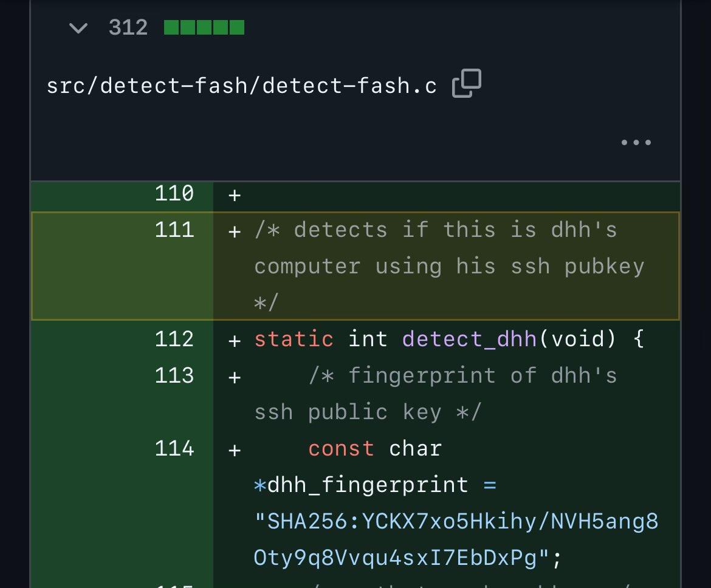Viewport: 711px width, 588px height.
Task: Click the 312 changed lines count
Action: click(128, 28)
